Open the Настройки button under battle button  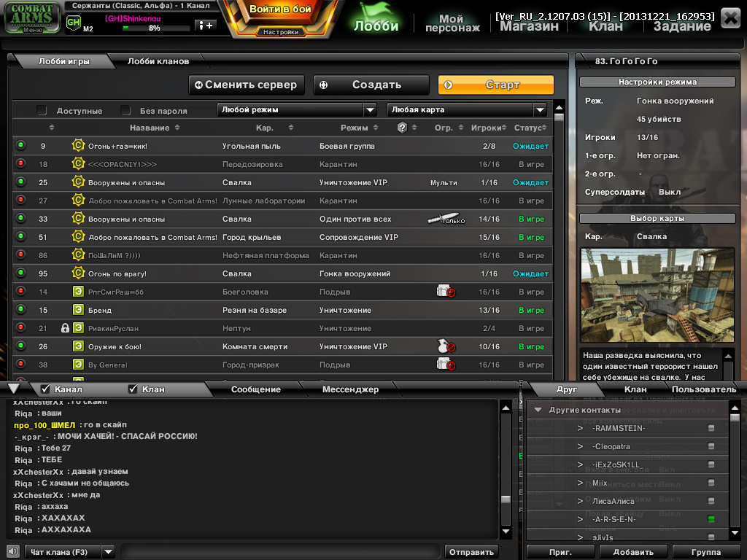[x=281, y=32]
